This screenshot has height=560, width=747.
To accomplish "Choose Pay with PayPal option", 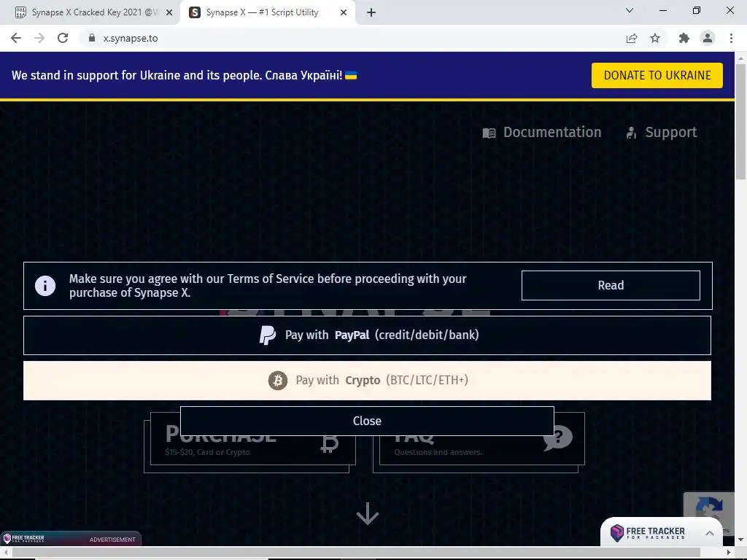I will (x=367, y=335).
